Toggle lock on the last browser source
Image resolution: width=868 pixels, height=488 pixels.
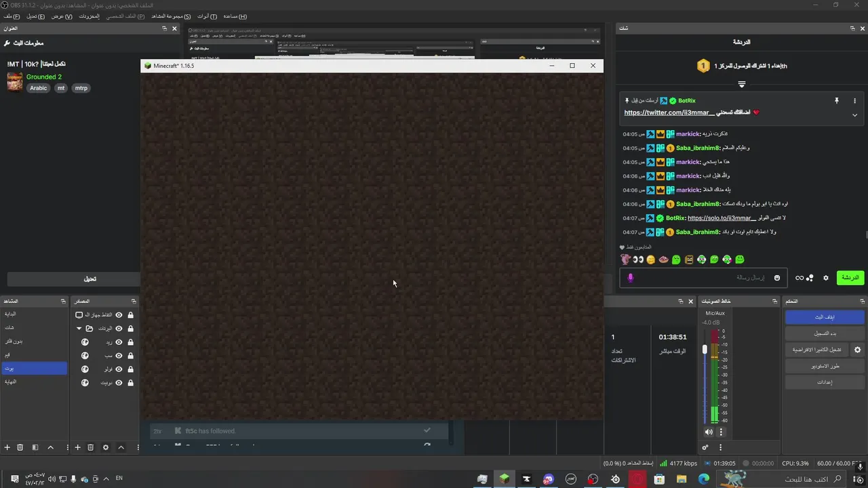130,383
